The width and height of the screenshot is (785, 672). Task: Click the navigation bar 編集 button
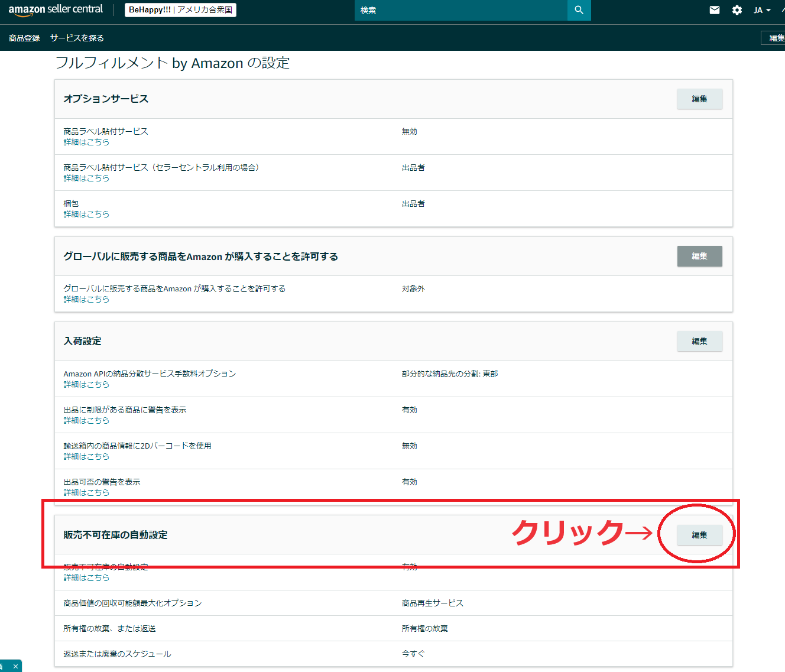pos(773,38)
